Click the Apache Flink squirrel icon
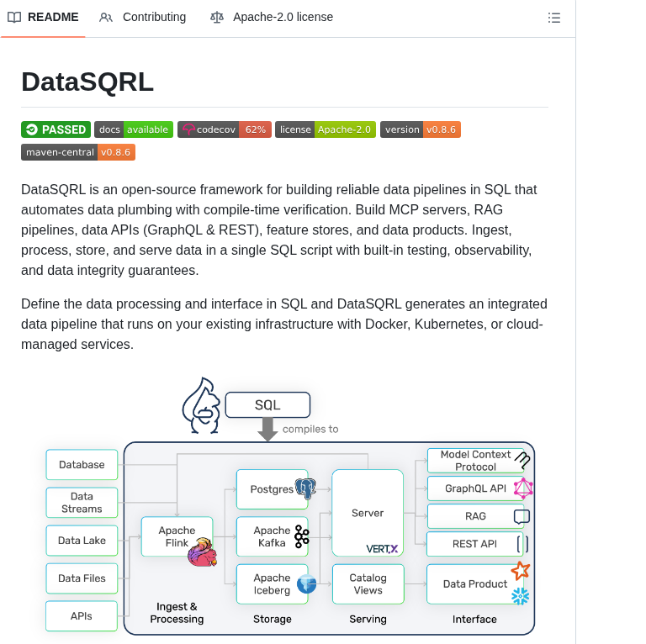This screenshot has width=646, height=644. pyautogui.click(x=203, y=552)
